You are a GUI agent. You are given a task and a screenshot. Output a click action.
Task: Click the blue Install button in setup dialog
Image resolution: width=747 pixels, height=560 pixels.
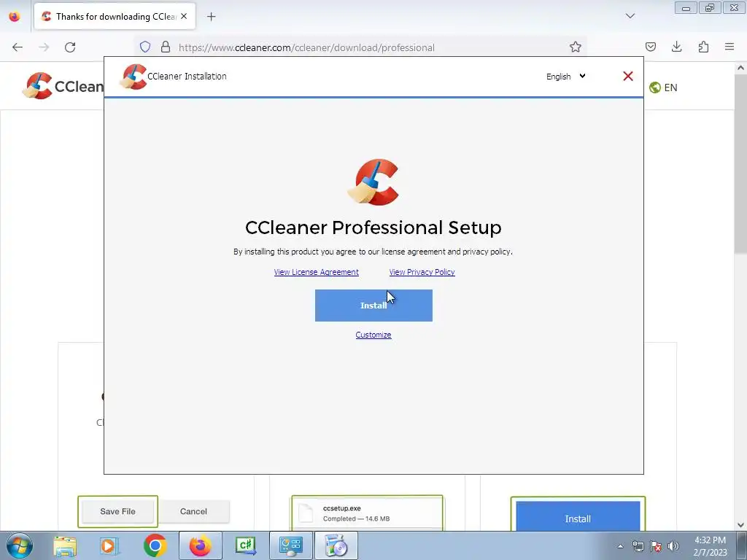point(373,306)
